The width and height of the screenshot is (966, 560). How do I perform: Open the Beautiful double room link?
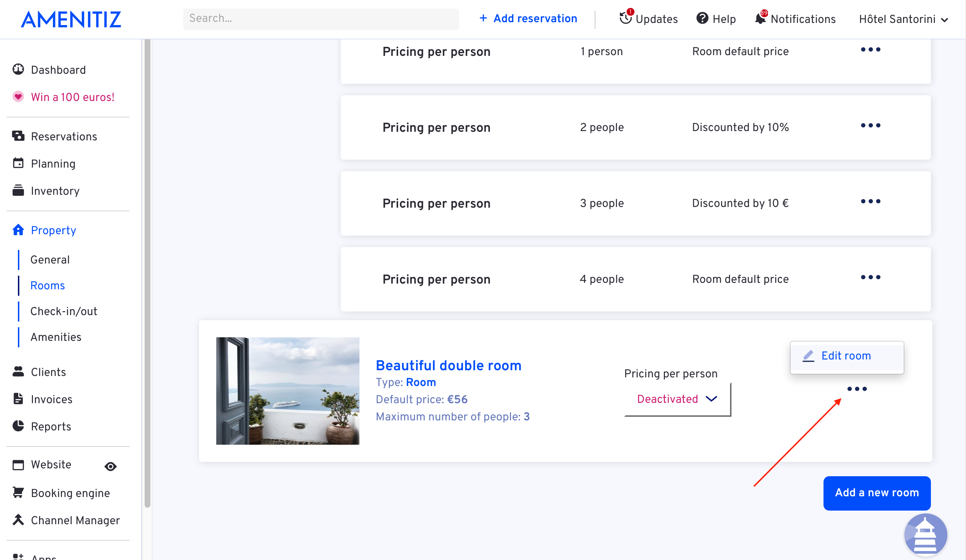click(x=449, y=365)
